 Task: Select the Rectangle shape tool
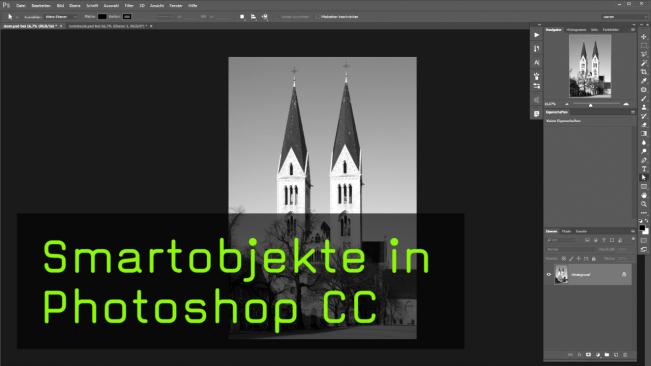click(644, 186)
